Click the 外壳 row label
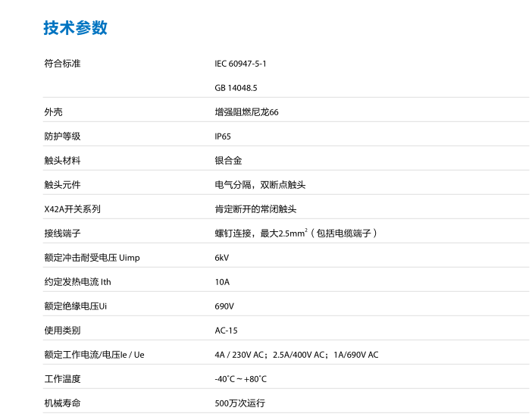Image resolution: width=532 pixels, height=417 pixels. point(53,112)
